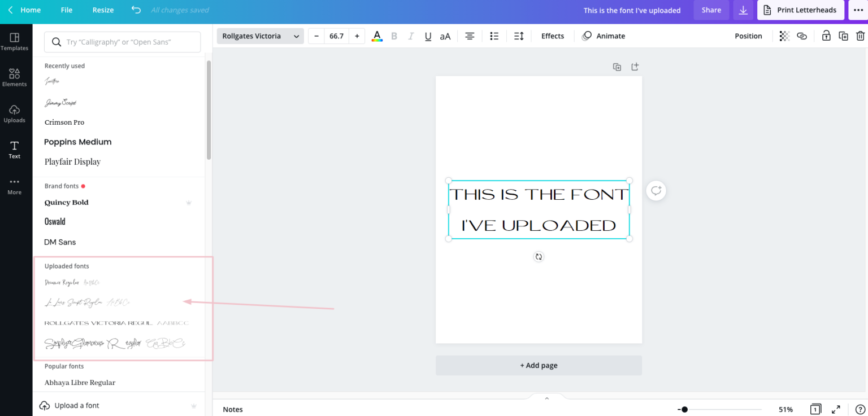Viewport: 868px width, 416px height.
Task: Open the Rollgates Victoria font dropdown
Action: 260,36
